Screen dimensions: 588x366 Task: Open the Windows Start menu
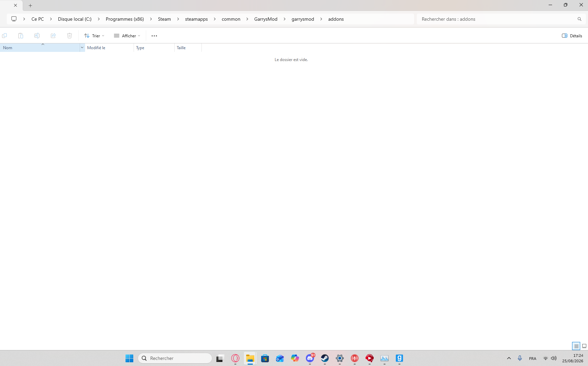129,358
